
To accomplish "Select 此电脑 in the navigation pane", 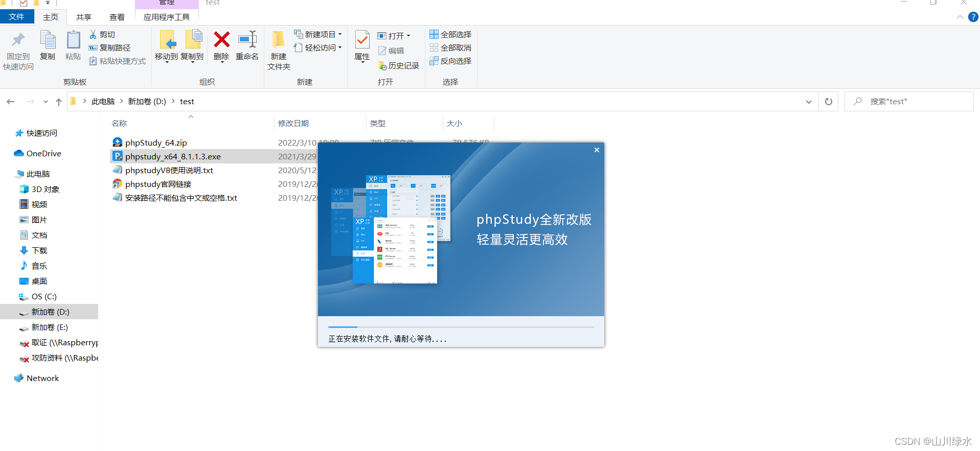I will coord(38,174).
